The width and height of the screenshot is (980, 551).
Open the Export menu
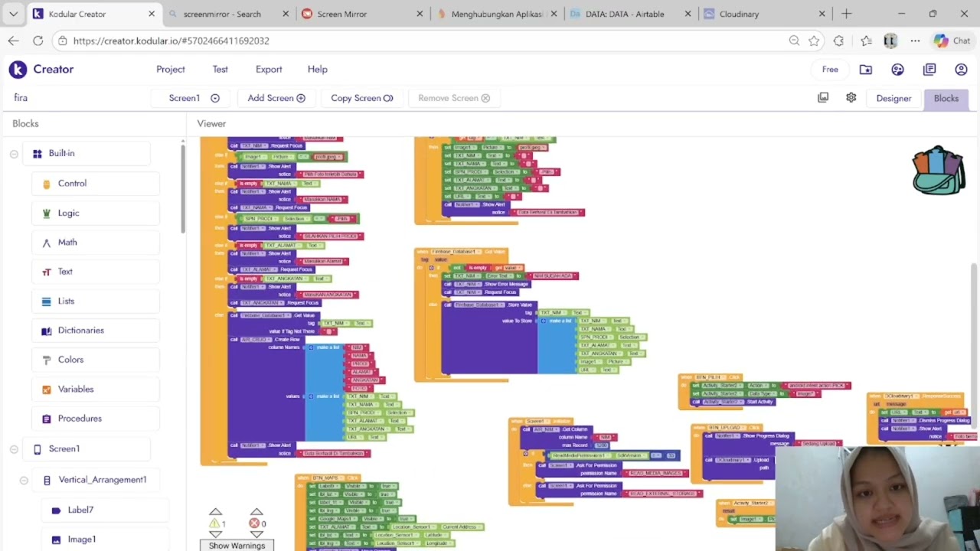click(269, 69)
